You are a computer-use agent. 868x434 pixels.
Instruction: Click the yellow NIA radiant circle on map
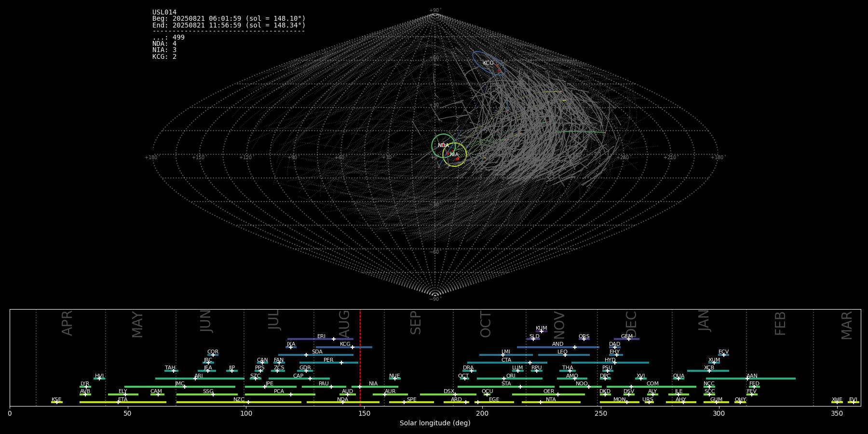point(454,155)
